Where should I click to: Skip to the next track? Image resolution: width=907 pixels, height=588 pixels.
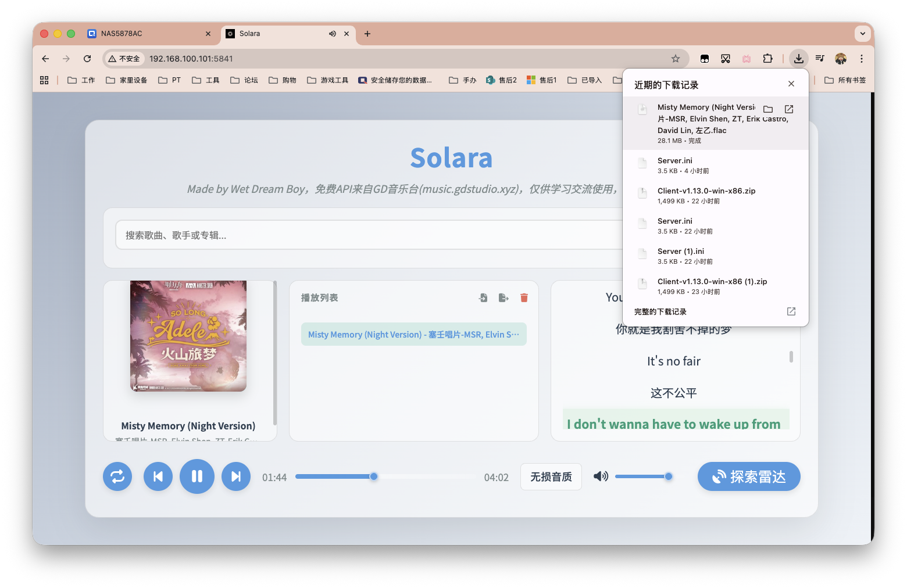click(236, 476)
